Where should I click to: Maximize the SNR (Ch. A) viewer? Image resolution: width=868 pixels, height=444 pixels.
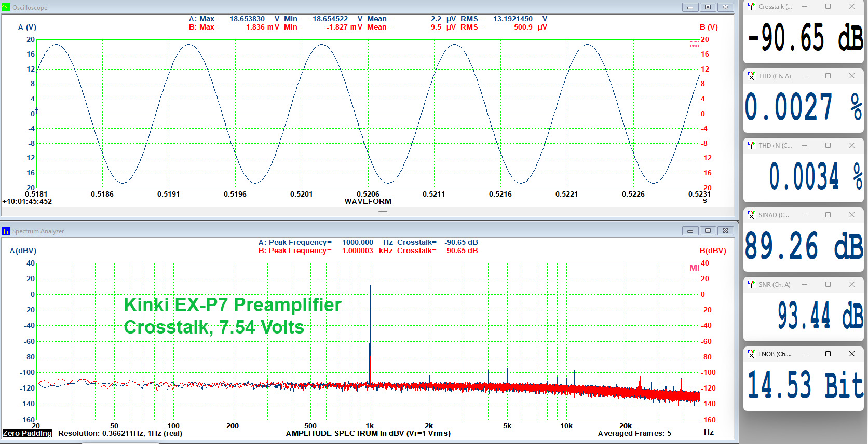coord(828,284)
